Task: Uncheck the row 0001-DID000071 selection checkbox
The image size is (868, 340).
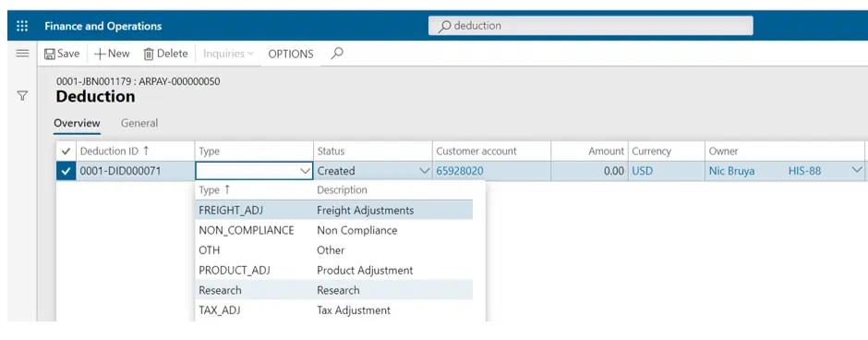Action: pos(66,171)
